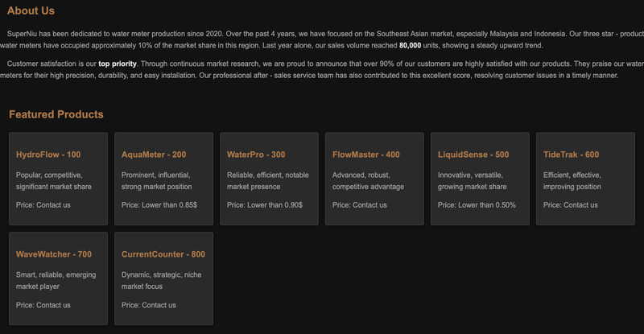This screenshot has height=334, width=644.
Task: Open the WaterPro - 300 product card
Action: coord(269,179)
